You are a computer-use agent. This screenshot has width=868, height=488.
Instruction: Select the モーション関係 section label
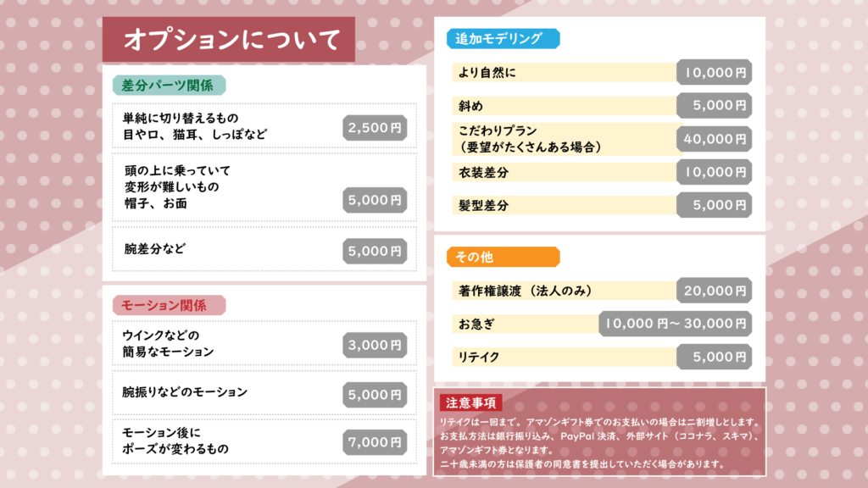(x=169, y=305)
